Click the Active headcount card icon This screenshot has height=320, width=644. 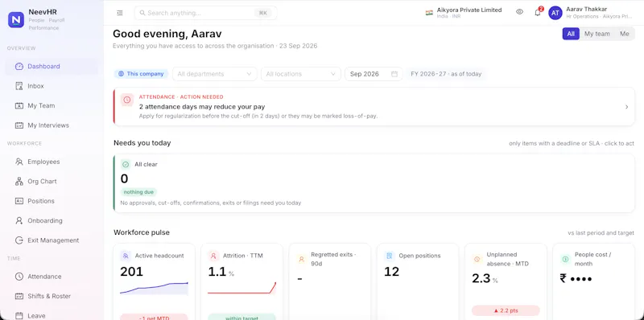(x=126, y=256)
